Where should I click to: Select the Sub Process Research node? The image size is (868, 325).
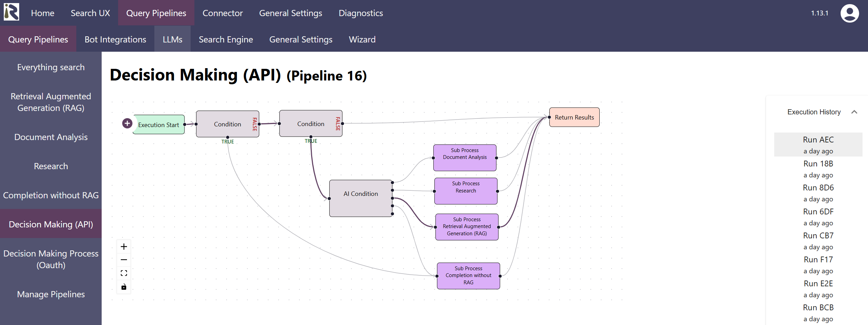465,191
